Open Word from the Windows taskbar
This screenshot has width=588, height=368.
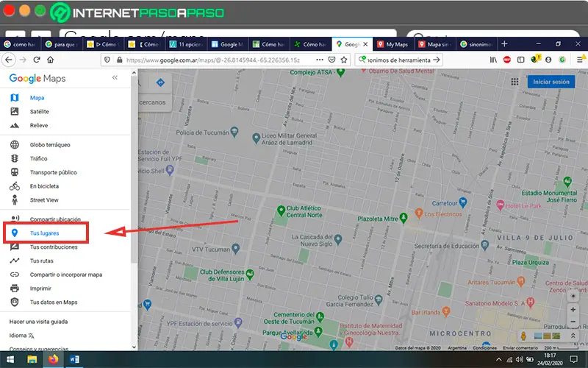point(74,359)
